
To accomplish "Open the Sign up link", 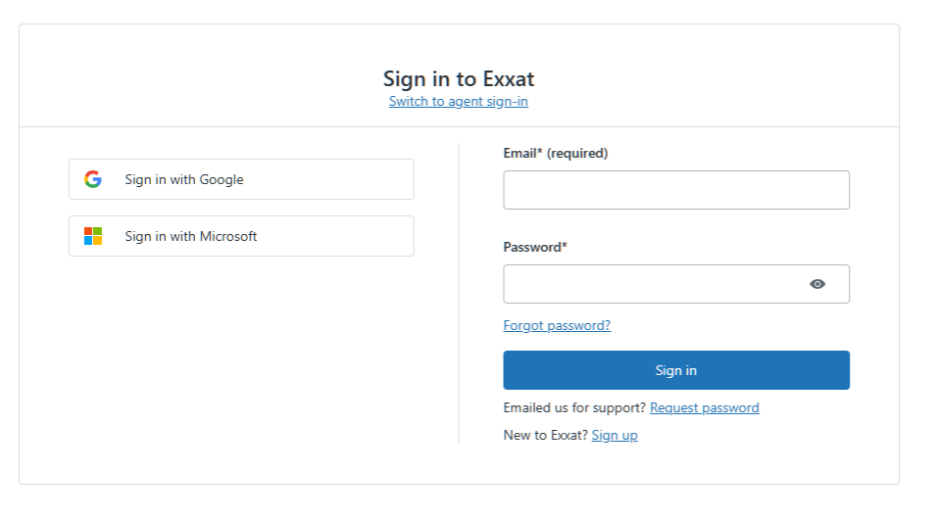I will (614, 436).
